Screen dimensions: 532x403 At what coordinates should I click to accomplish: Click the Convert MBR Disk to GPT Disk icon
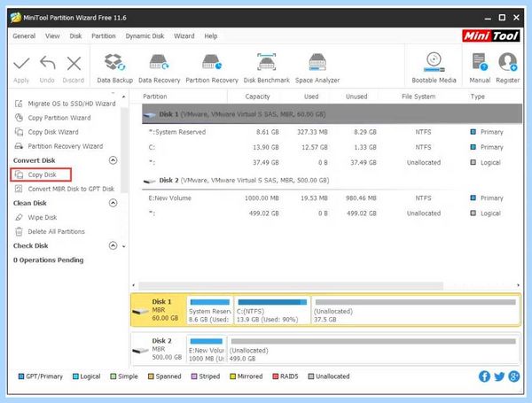(19, 189)
